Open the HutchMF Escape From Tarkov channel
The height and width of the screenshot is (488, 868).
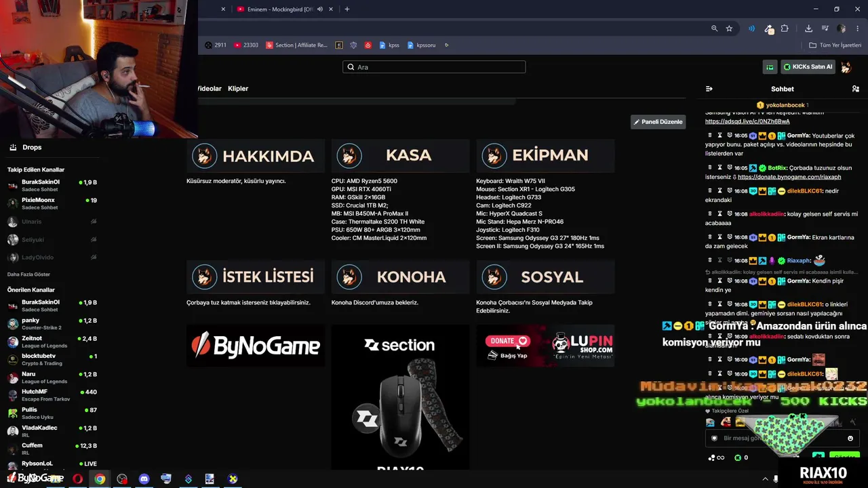[x=52, y=395]
